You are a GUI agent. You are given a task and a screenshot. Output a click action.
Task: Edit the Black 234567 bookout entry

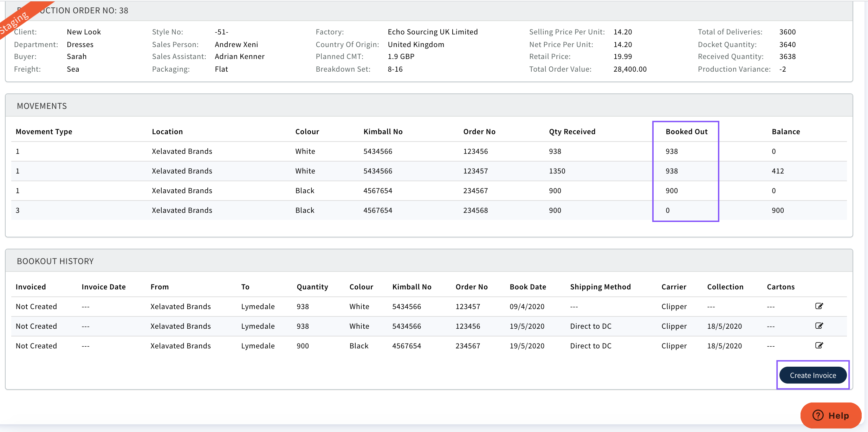pos(819,345)
